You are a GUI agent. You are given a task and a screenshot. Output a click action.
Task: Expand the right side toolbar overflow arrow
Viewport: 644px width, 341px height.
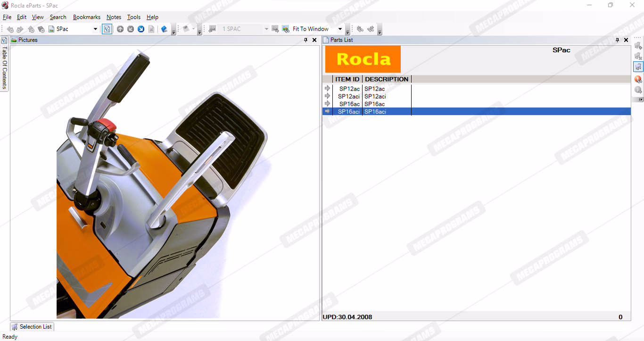(640, 100)
